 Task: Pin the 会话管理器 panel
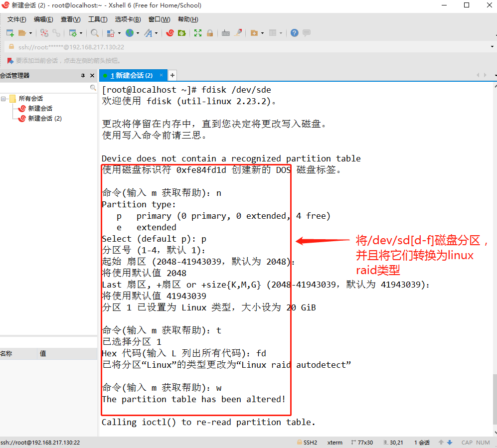pyautogui.click(x=83, y=75)
